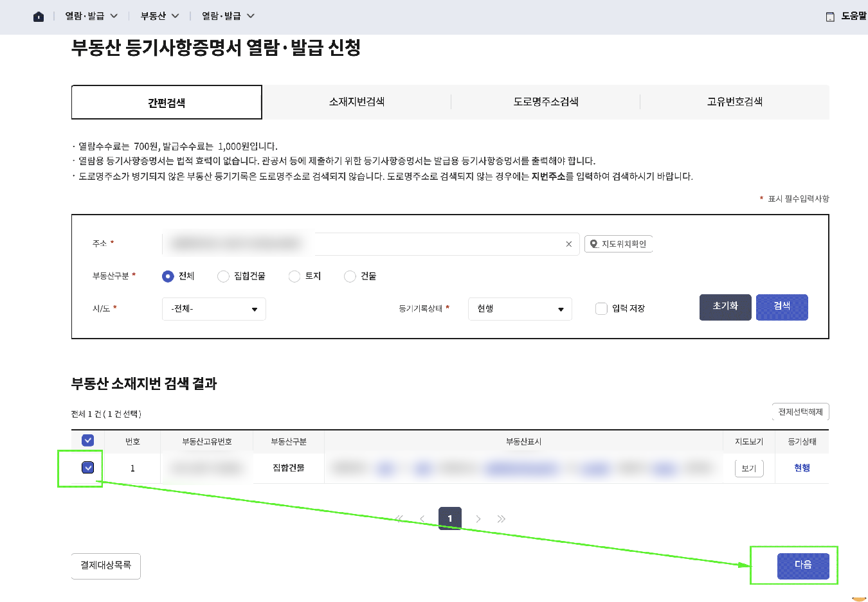This screenshot has width=868, height=602.
Task: Go to next page with arrow icon
Action: coord(478,518)
